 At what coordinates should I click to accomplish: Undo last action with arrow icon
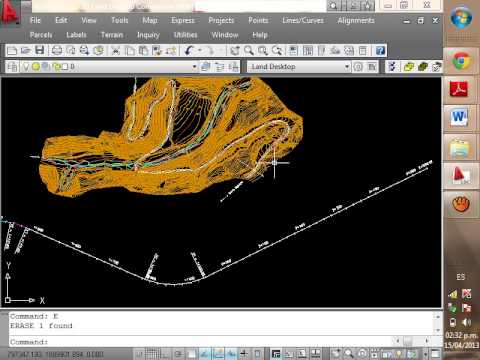pos(189,51)
